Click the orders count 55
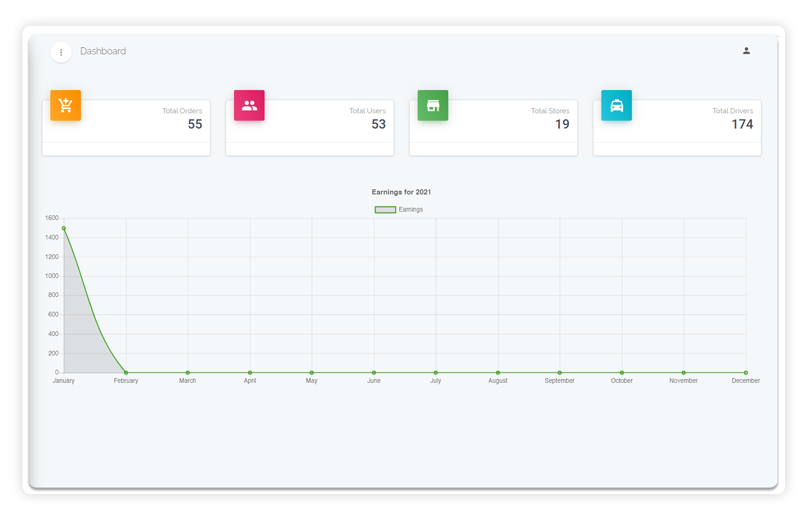 point(195,124)
